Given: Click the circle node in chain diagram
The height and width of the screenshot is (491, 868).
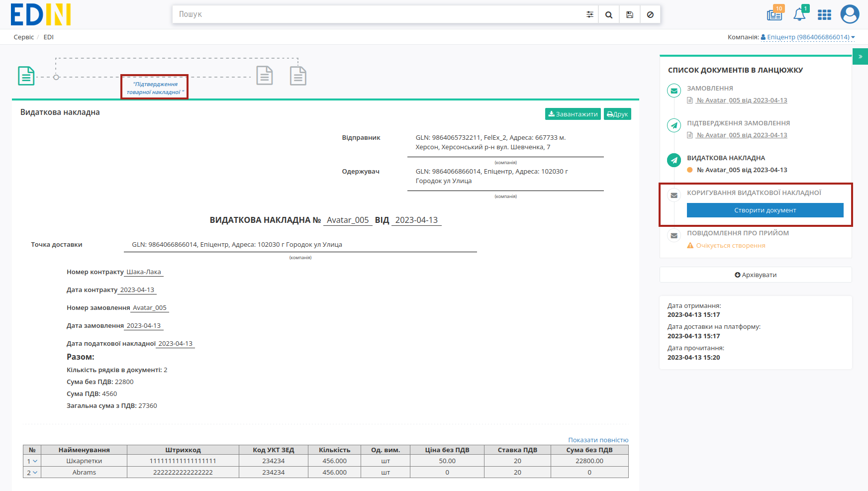Looking at the screenshot, I should [x=56, y=77].
